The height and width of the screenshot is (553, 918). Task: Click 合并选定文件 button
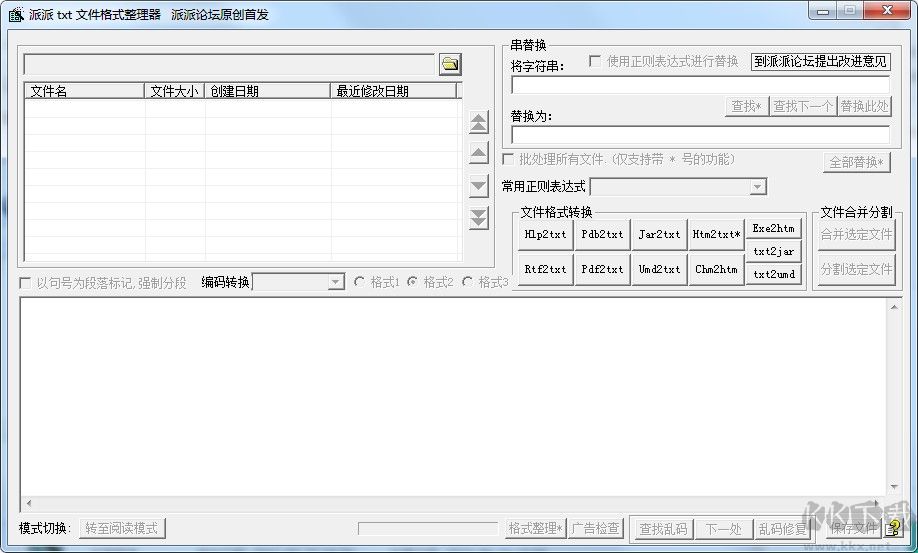pos(857,235)
